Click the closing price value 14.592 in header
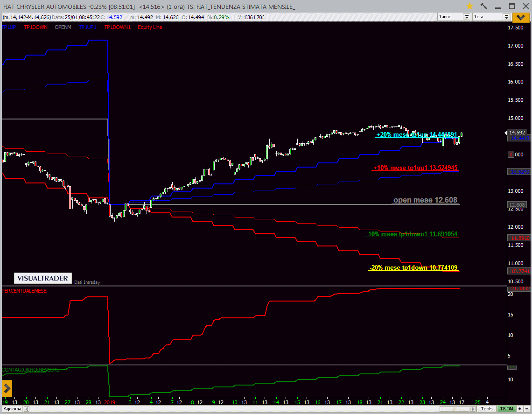This screenshot has width=532, height=414. tap(114, 17)
